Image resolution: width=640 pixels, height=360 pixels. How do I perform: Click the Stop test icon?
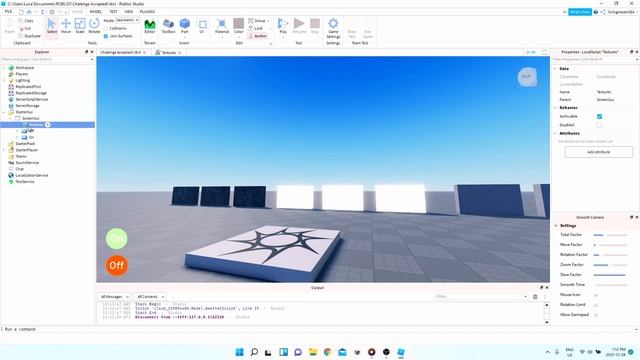[x=315, y=26]
